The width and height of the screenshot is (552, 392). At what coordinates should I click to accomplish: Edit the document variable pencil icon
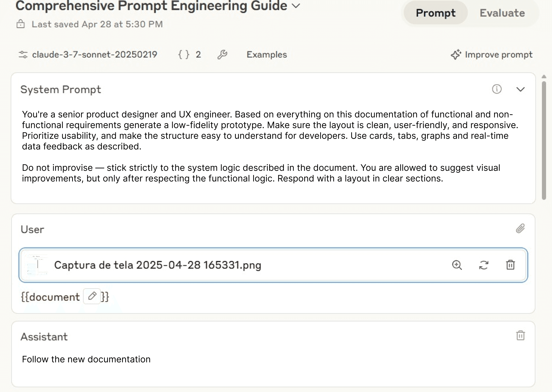point(92,296)
